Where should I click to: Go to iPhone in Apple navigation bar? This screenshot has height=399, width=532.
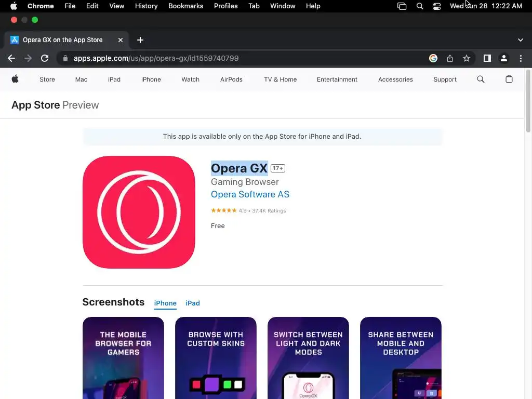point(151,79)
